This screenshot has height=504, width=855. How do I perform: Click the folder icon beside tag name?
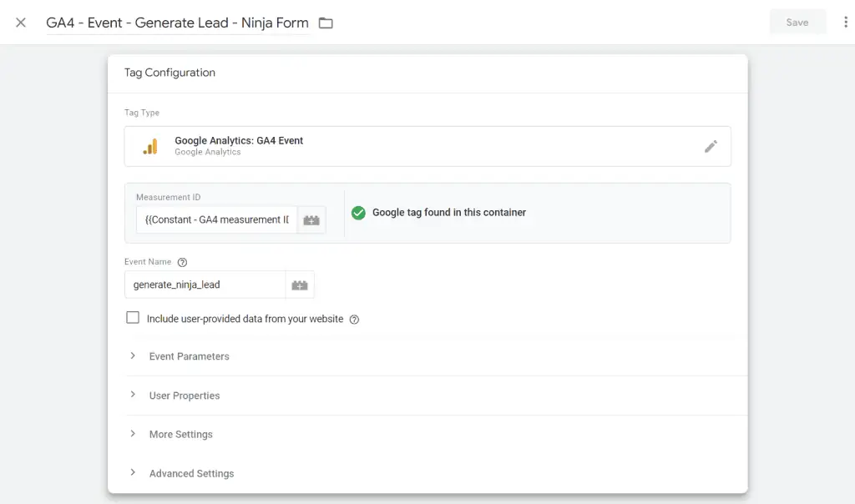click(326, 23)
